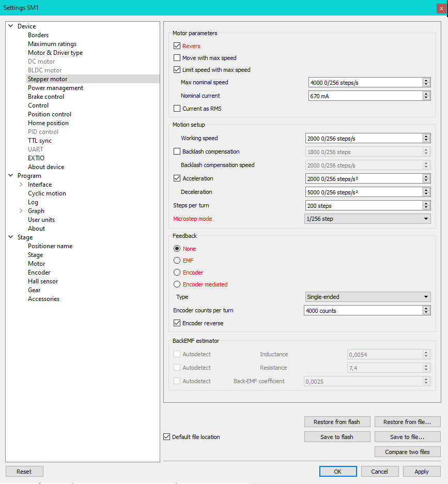This screenshot has width=448, height=484.
Task: Open the Microstep mode dropdown
Action: point(367,219)
